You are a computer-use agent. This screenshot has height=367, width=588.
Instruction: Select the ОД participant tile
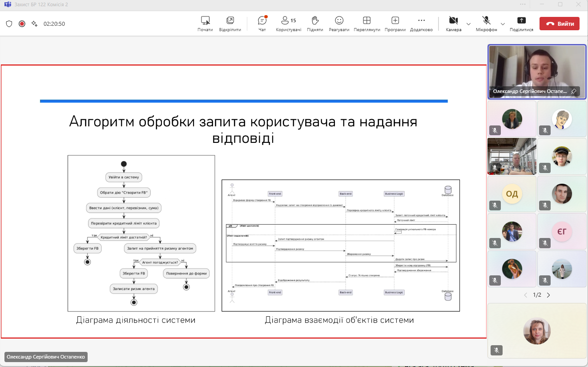coord(511,194)
